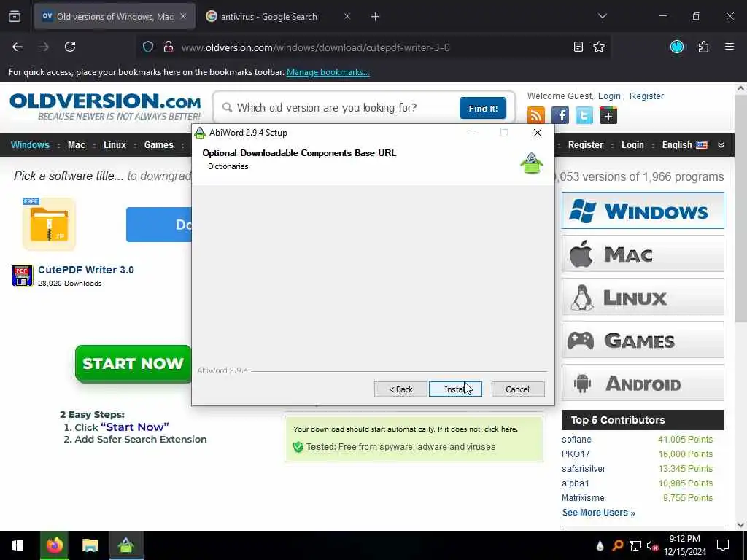Open contributor sofiane's profile
The width and height of the screenshot is (747, 560).
tap(576, 440)
